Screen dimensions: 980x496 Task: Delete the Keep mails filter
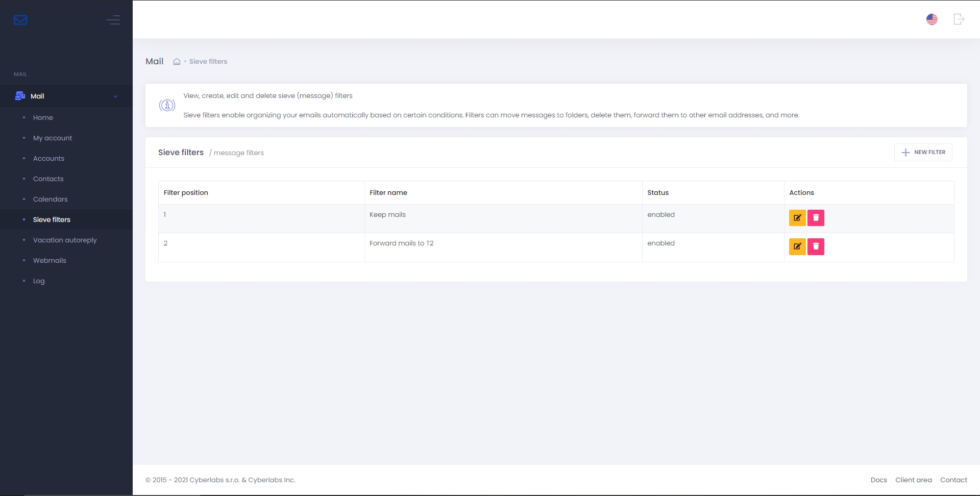pyautogui.click(x=815, y=218)
